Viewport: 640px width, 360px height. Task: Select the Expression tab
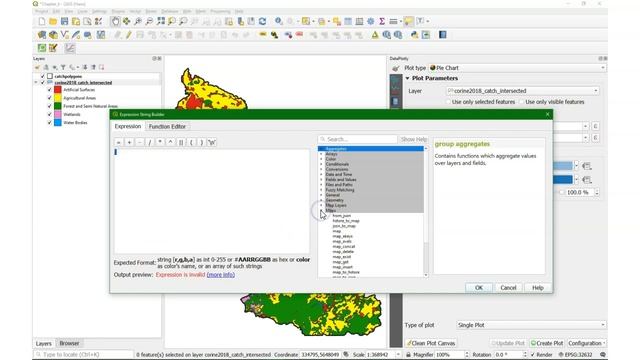128,127
